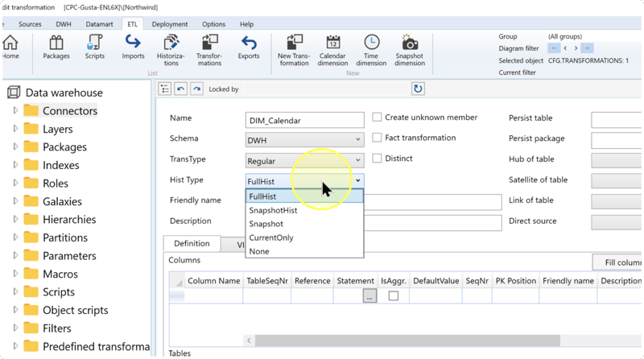
Task: Click the PK Position column header
Action: click(515, 281)
